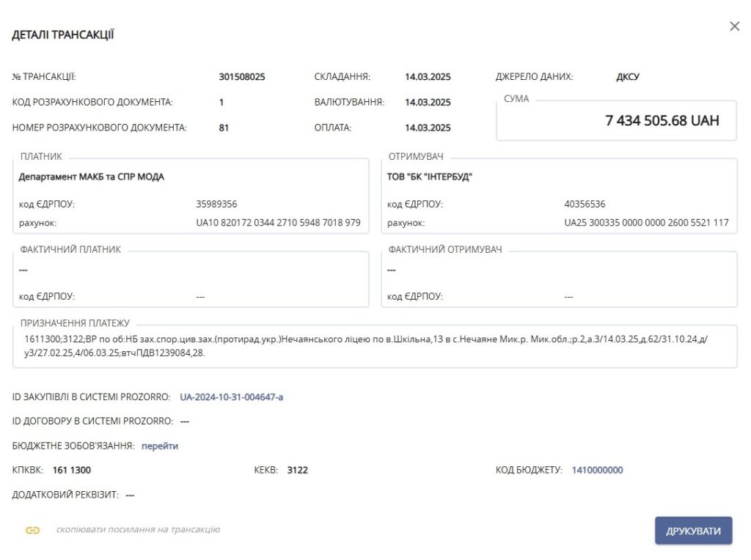751x560 pixels.
Task: Select payer name Департамент МАКБ та СПР МОДА
Action: 92,177
